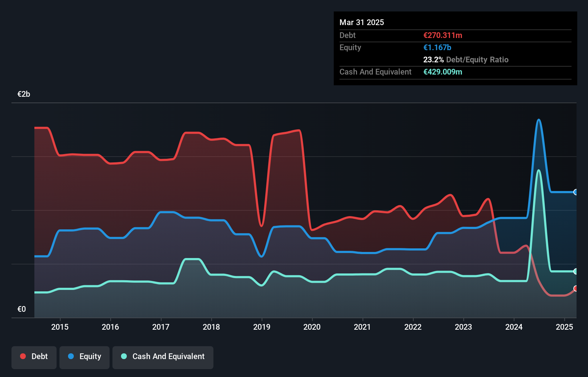The width and height of the screenshot is (588, 377).
Task: Click the Debt row label in tooltip
Action: (x=347, y=35)
